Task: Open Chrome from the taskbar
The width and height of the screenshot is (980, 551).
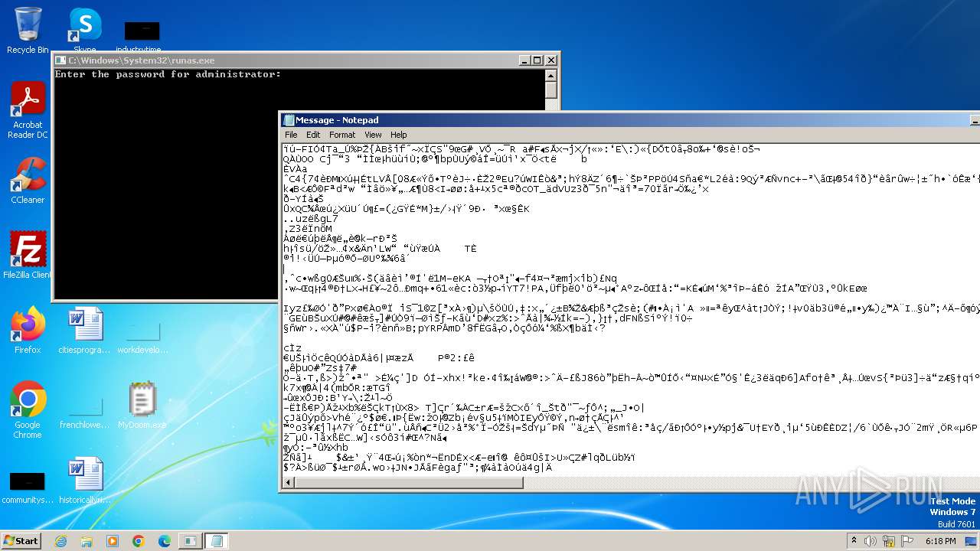Action: [x=139, y=541]
